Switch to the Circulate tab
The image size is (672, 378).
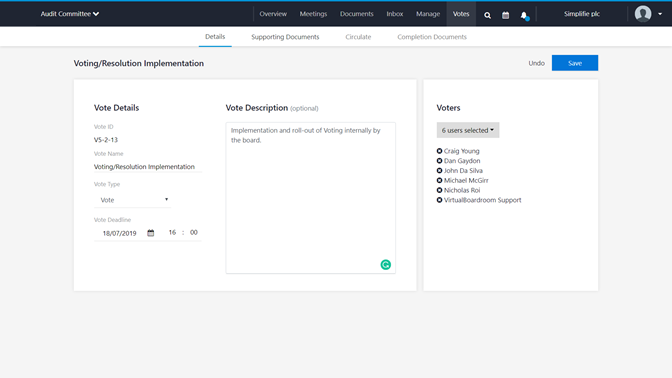(x=358, y=37)
